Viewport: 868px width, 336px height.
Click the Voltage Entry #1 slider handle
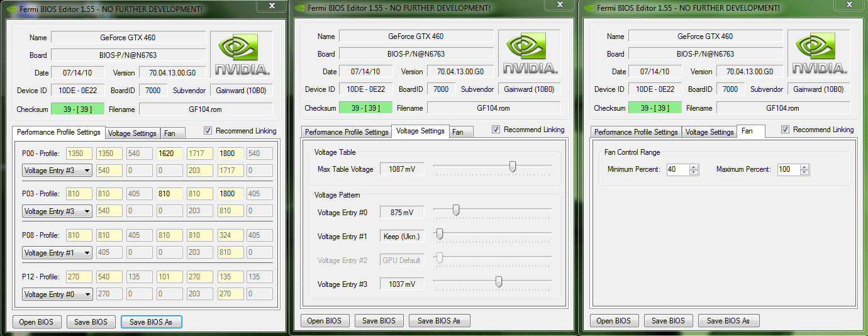440,234
